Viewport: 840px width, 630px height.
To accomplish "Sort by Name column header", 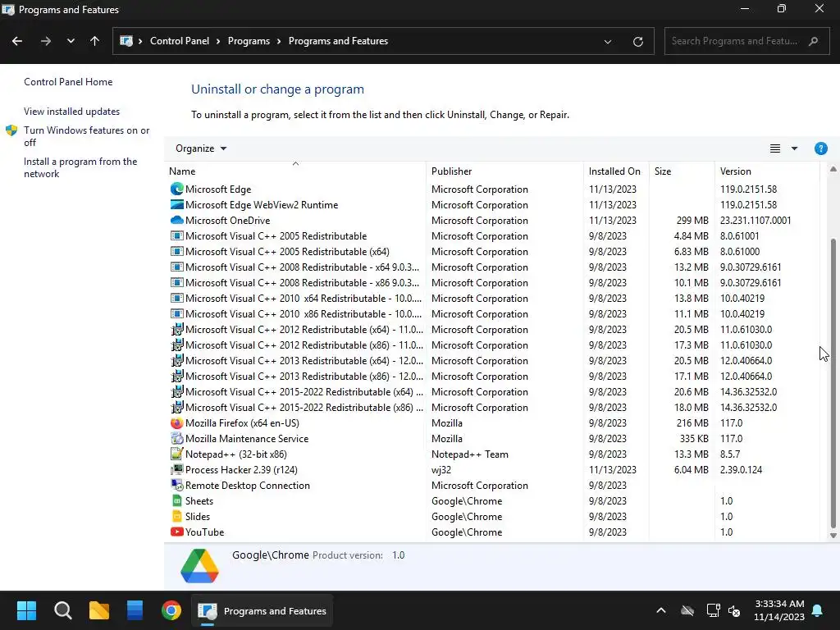I will tap(295, 171).
